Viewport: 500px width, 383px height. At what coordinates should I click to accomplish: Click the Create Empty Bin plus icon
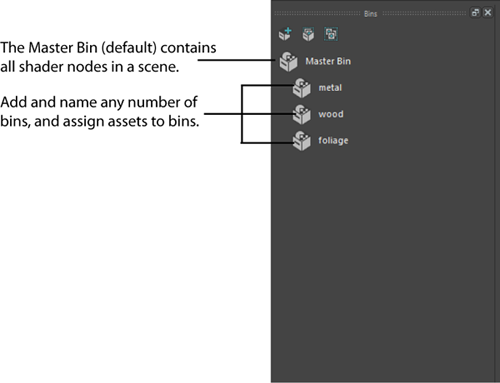point(285,34)
